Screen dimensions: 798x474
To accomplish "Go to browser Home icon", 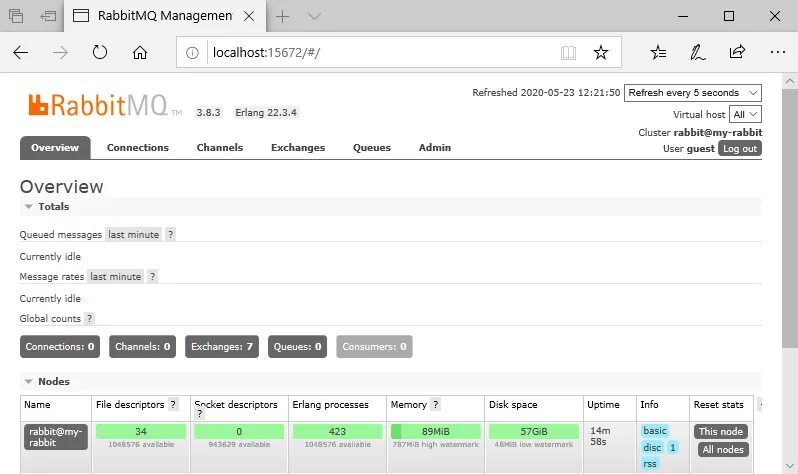I will pyautogui.click(x=140, y=52).
